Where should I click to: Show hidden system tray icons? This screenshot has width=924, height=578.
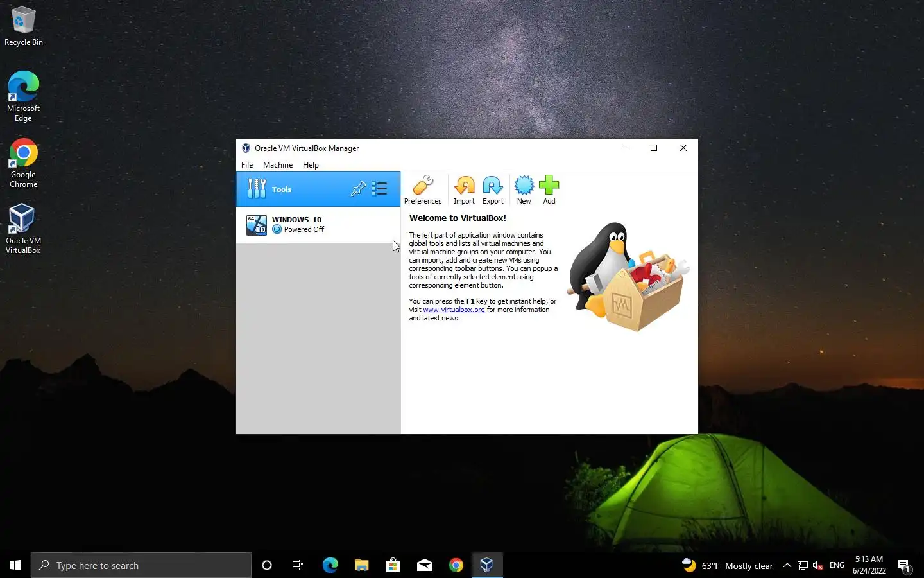coord(787,566)
